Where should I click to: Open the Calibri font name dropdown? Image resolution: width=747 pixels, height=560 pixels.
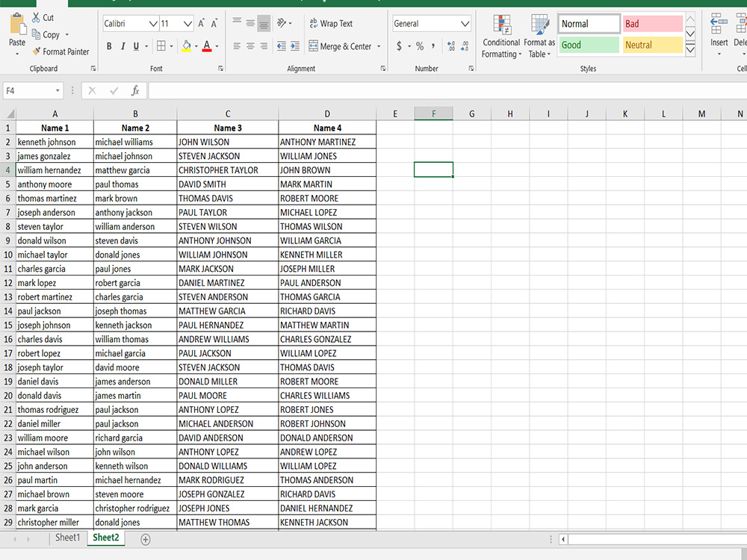coord(153,23)
